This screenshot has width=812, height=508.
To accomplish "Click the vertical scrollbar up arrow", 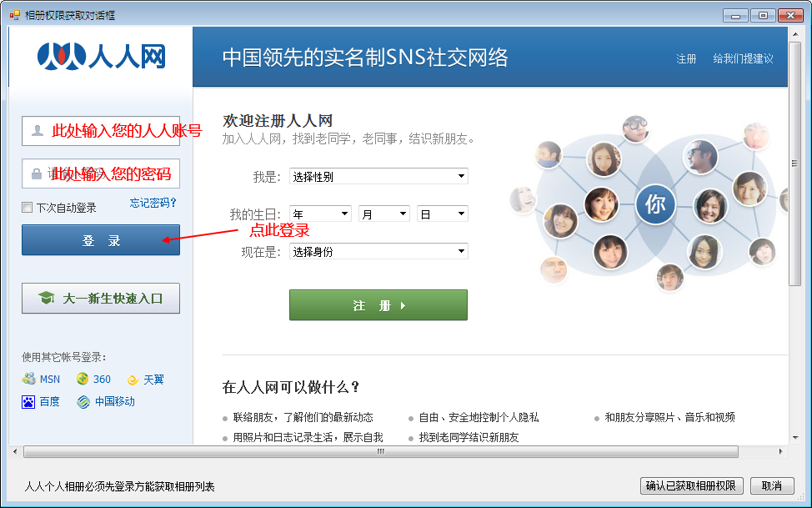I will point(795,34).
